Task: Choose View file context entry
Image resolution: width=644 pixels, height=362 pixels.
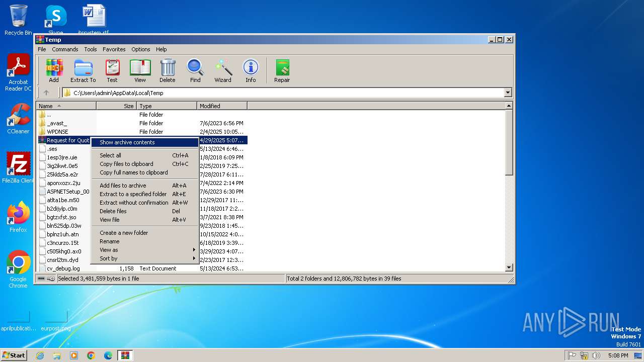Action: coord(145,220)
